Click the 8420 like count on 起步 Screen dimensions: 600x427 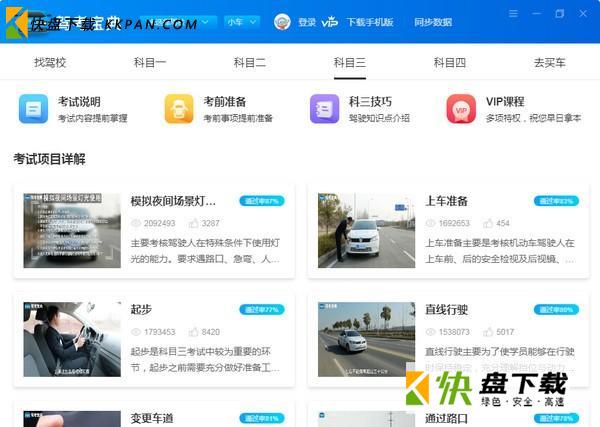210,332
